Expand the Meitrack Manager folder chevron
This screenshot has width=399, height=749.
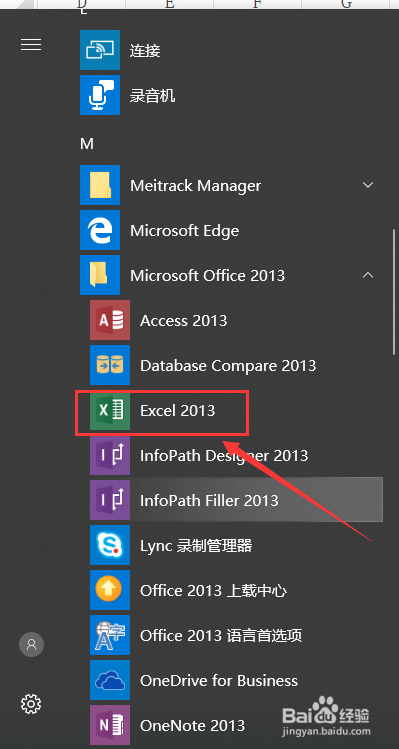click(x=367, y=185)
